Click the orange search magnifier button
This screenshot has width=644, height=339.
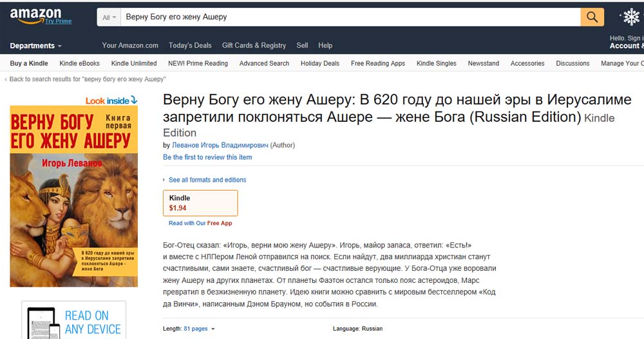pos(592,17)
